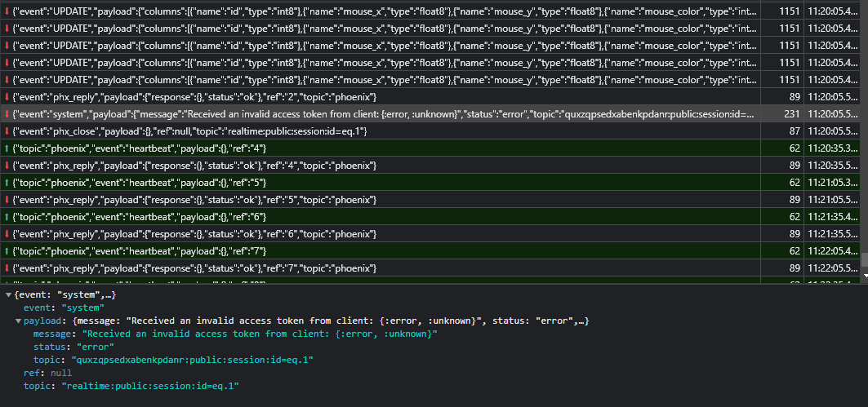Click the scrollbar thumb of the messages list
Image resolution: width=868 pixels, height=407 pixels.
[x=864, y=260]
